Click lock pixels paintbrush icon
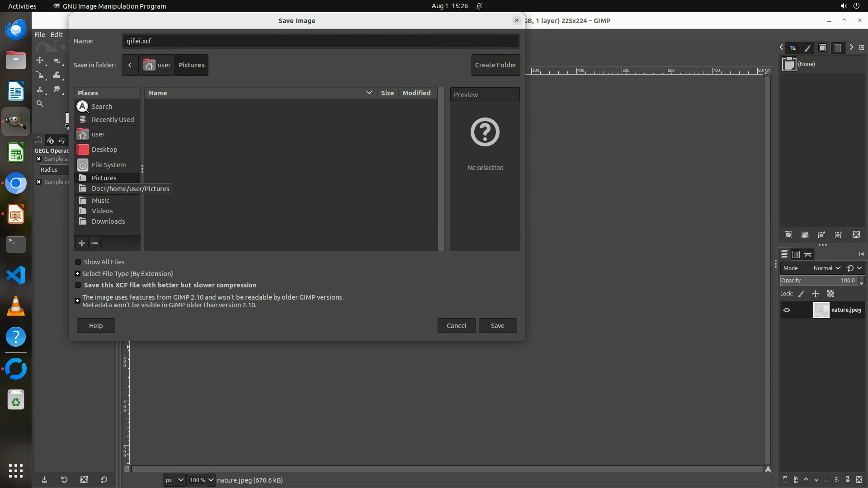 click(x=801, y=294)
